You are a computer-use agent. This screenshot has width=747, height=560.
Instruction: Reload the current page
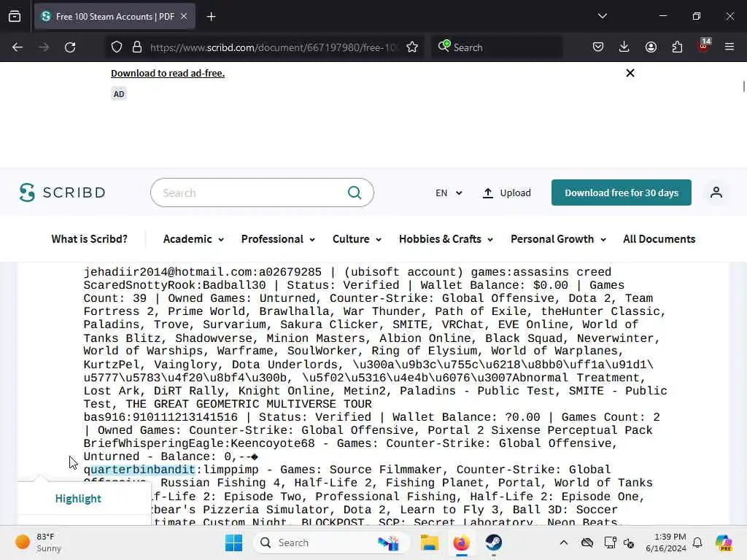pos(70,47)
